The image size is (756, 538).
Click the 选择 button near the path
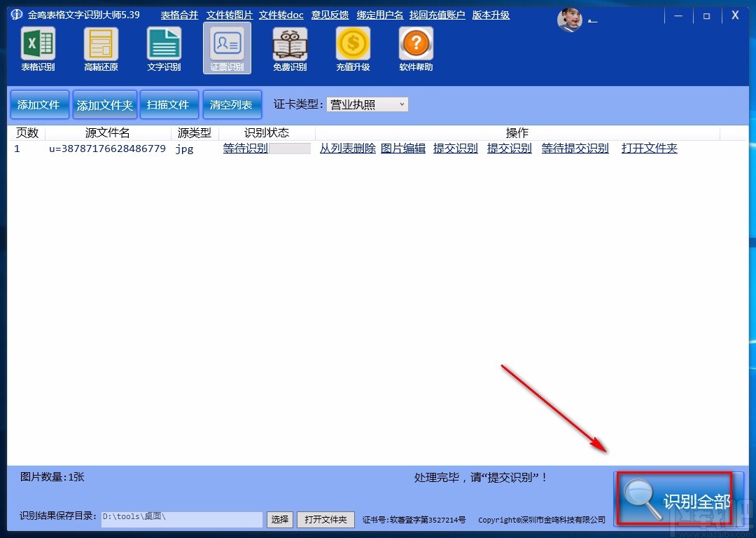279,520
